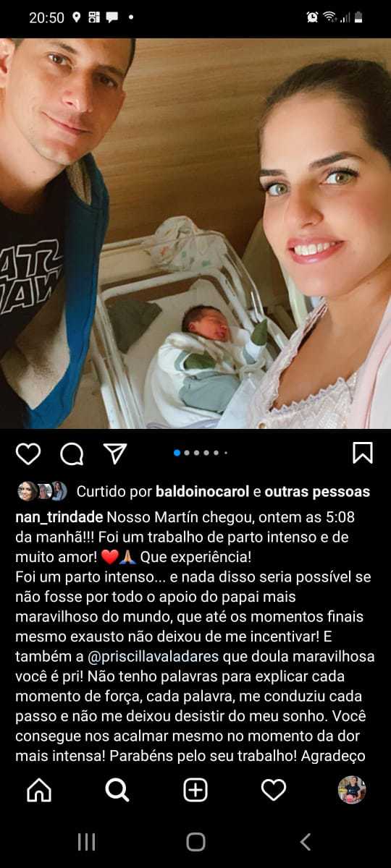The width and height of the screenshot is (391, 868).
Task: Tap the Android back arrow
Action: [x=306, y=841]
